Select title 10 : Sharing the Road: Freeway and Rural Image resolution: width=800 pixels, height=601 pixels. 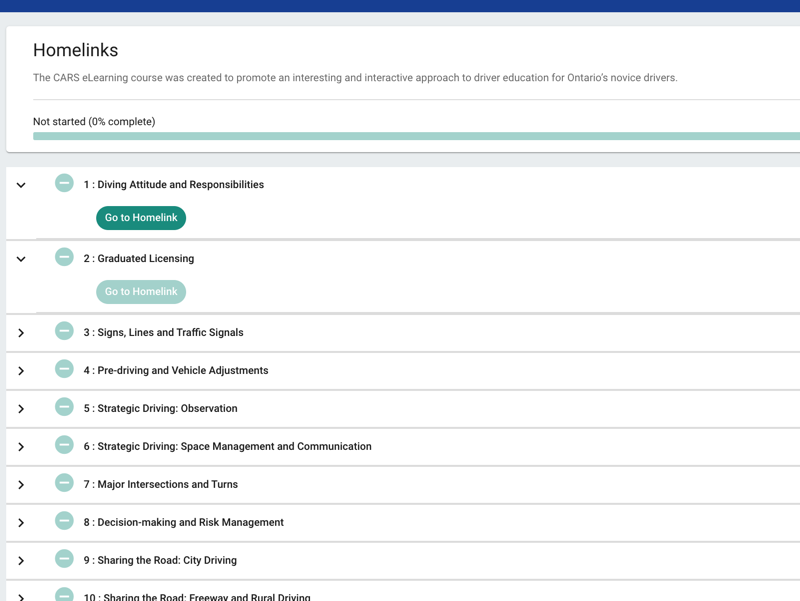click(x=197, y=596)
